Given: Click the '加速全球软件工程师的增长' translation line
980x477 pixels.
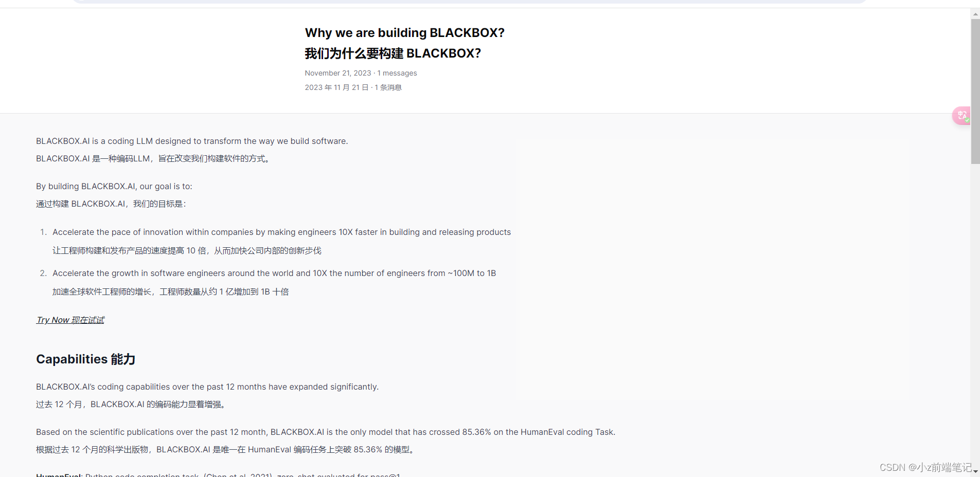Looking at the screenshot, I should point(171,292).
